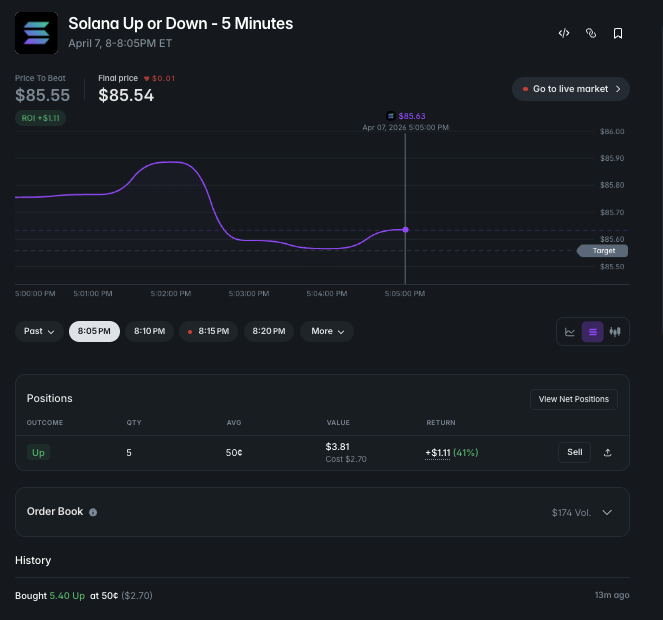Select the 8:10 PM time tab
The width and height of the screenshot is (663, 620).
point(149,331)
